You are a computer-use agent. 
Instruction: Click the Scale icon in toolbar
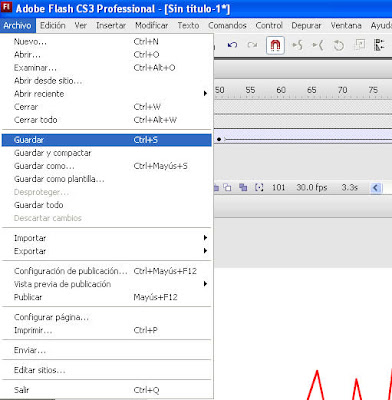(x=360, y=45)
